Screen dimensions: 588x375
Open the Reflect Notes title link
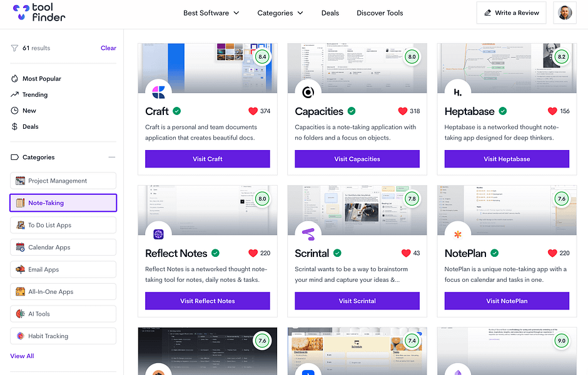pos(176,253)
